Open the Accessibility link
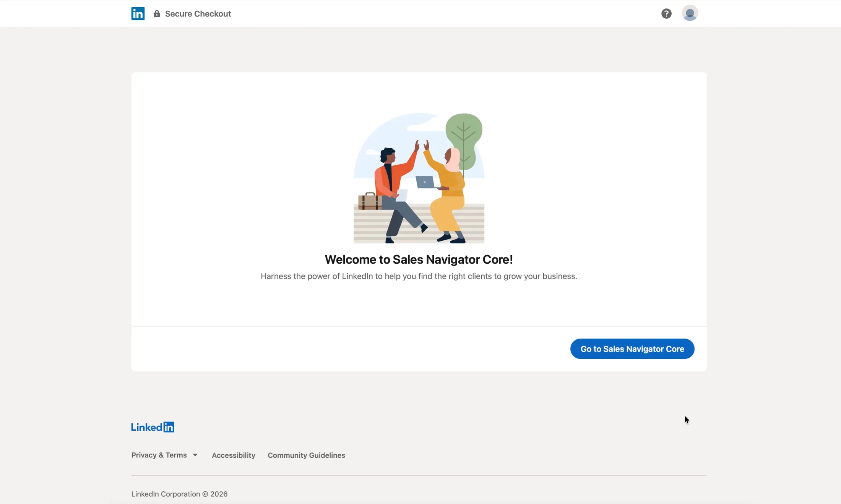841x504 pixels. [234, 455]
